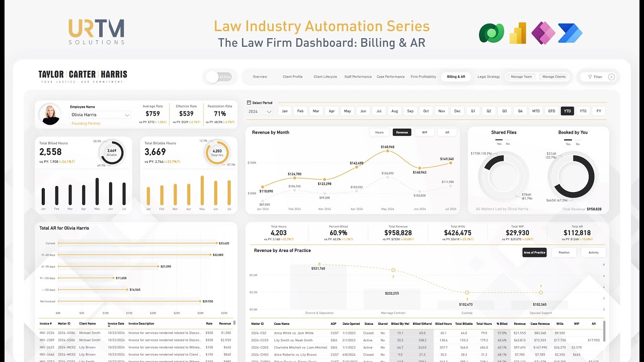The image size is (644, 362).
Task: Click the Realization Rate 71% card
Action: click(x=220, y=114)
